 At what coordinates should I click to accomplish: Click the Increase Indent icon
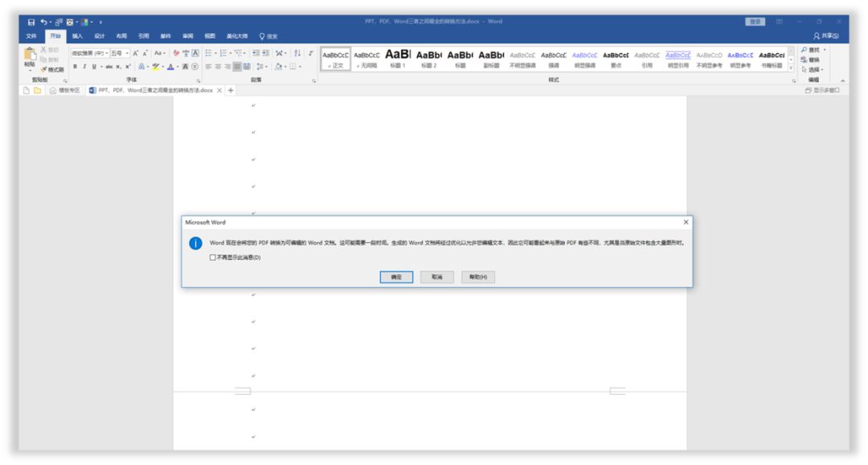(266, 53)
